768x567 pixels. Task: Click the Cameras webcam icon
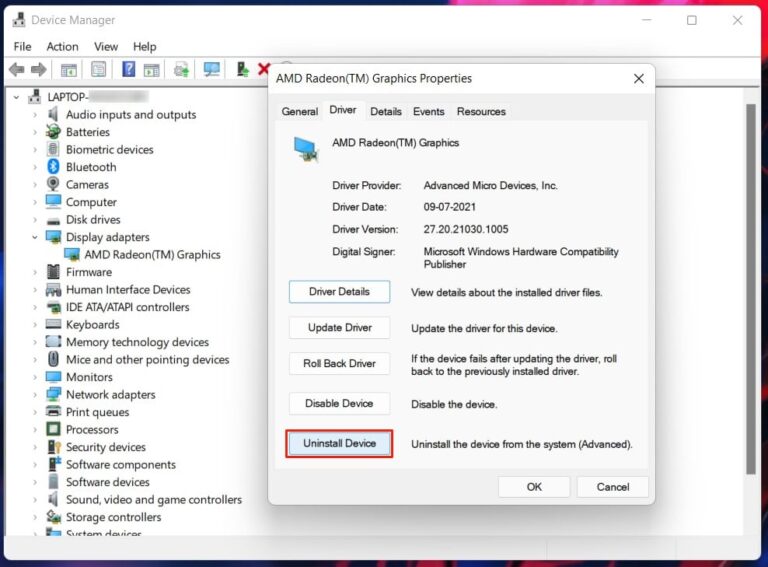[x=53, y=184]
